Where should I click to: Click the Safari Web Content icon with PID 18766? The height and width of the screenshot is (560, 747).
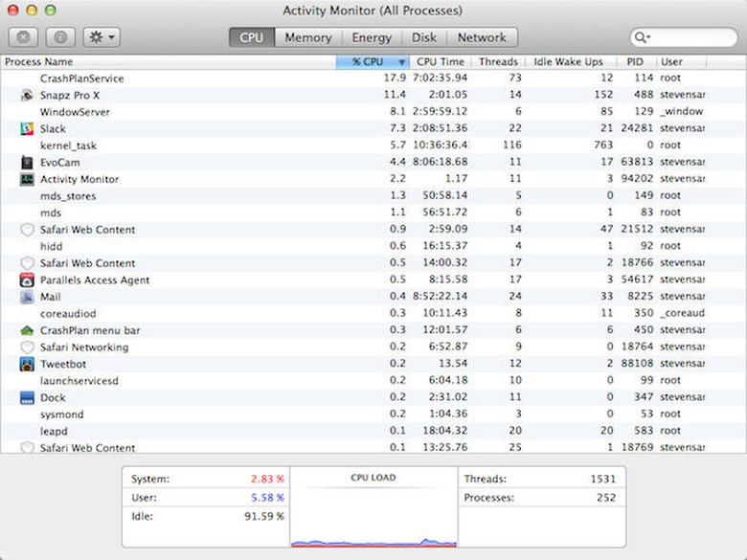(27, 263)
